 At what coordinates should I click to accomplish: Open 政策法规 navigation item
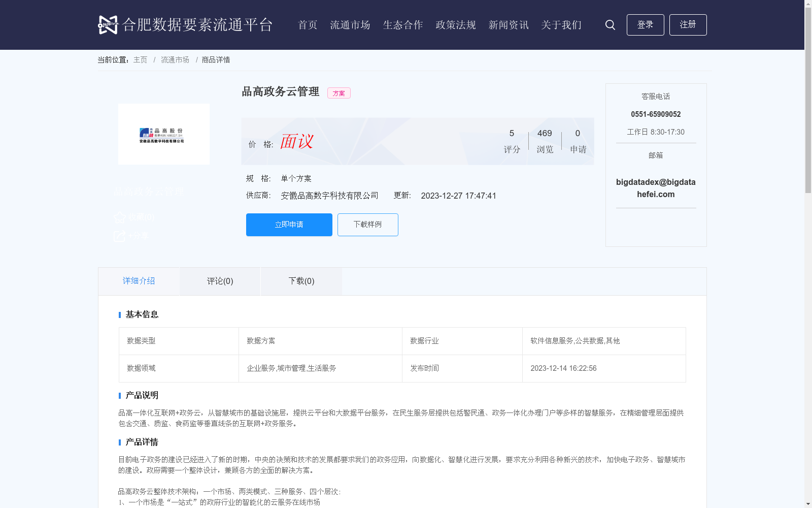(x=456, y=25)
